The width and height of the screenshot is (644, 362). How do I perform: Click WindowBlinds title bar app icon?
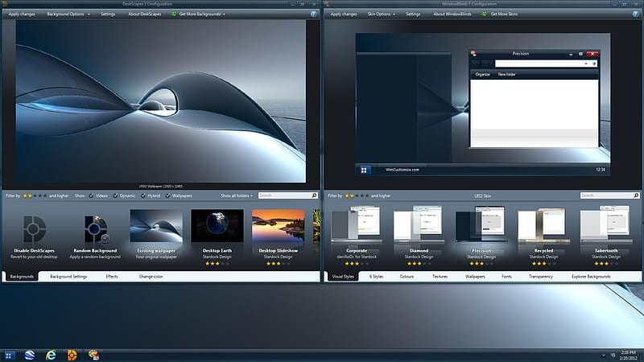coord(327,4)
